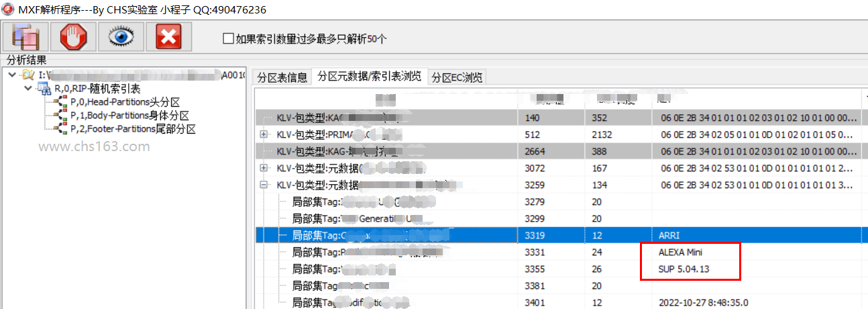This screenshot has width=868, height=309.
Task: Collapse the KLV 元数据 row at offset 3259
Action: pyautogui.click(x=264, y=184)
